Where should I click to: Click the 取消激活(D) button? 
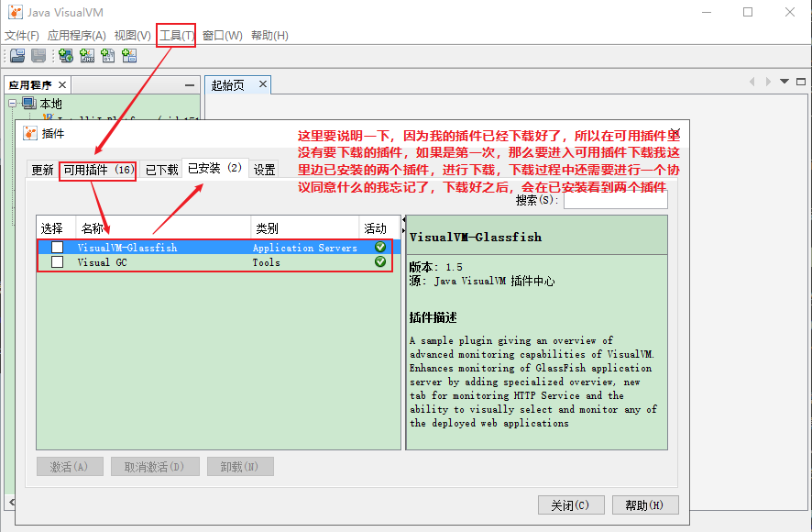pyautogui.click(x=154, y=467)
